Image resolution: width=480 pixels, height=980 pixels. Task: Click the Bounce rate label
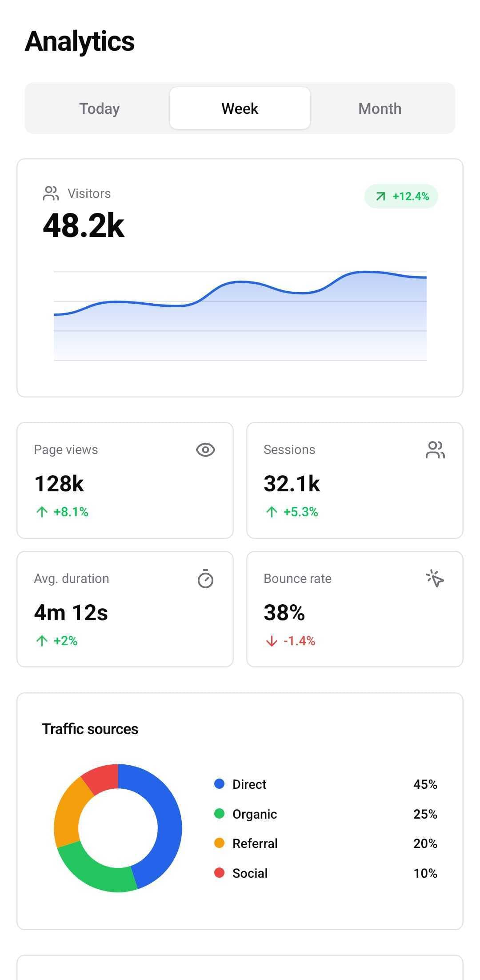297,578
